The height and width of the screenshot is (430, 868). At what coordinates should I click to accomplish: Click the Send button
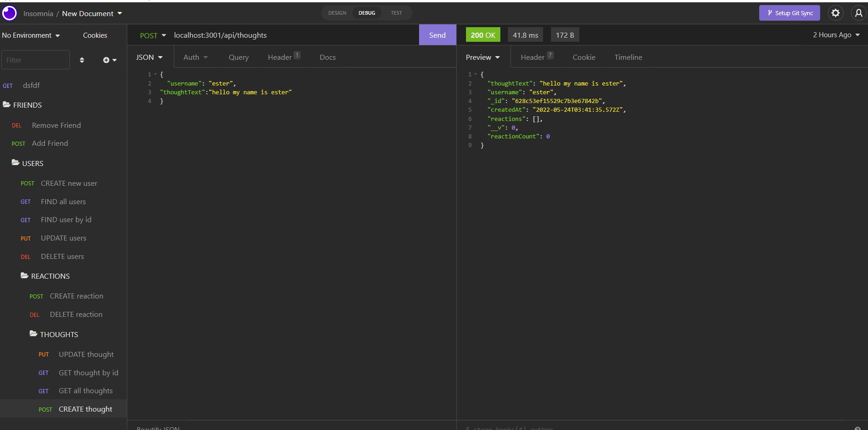[x=437, y=34]
